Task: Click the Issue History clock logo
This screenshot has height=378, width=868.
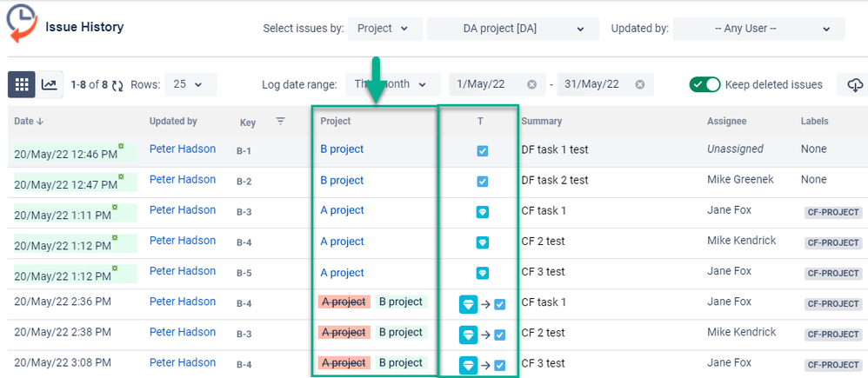Action: point(21,23)
